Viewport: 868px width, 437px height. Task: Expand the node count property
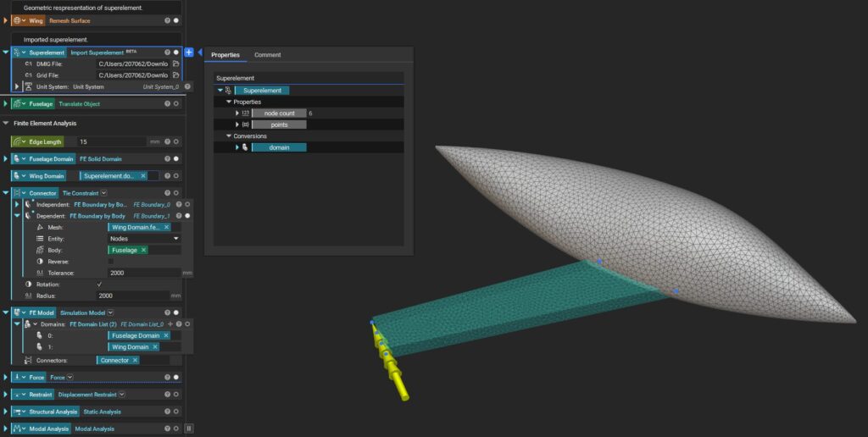coord(237,113)
